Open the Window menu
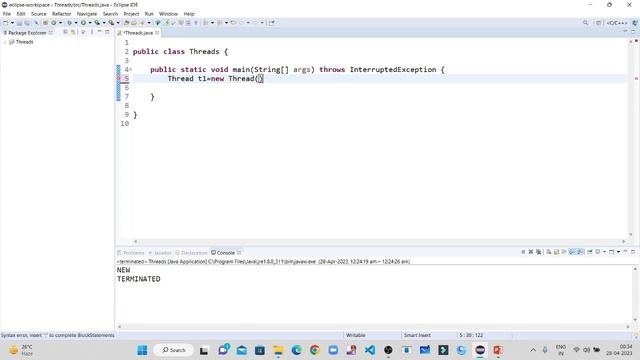 click(x=168, y=14)
